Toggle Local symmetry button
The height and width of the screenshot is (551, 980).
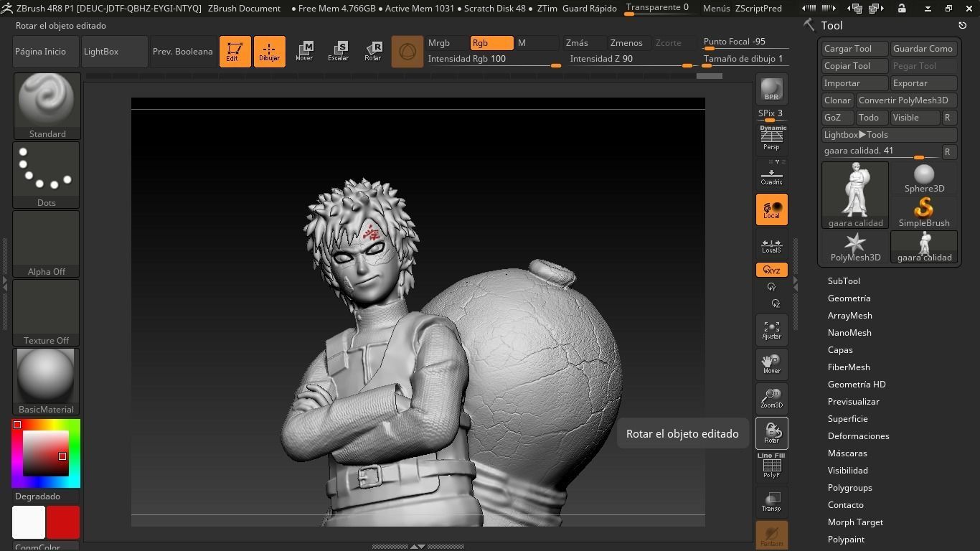(x=771, y=209)
